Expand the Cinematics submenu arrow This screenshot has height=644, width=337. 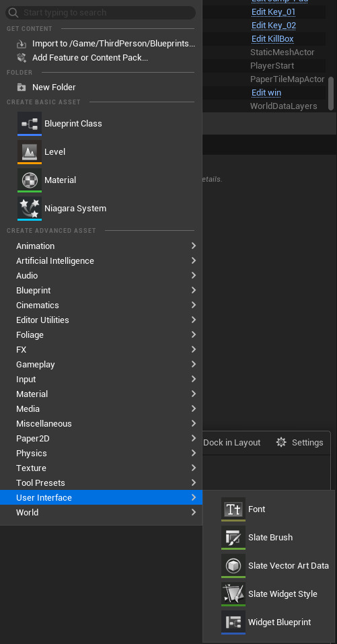193,305
